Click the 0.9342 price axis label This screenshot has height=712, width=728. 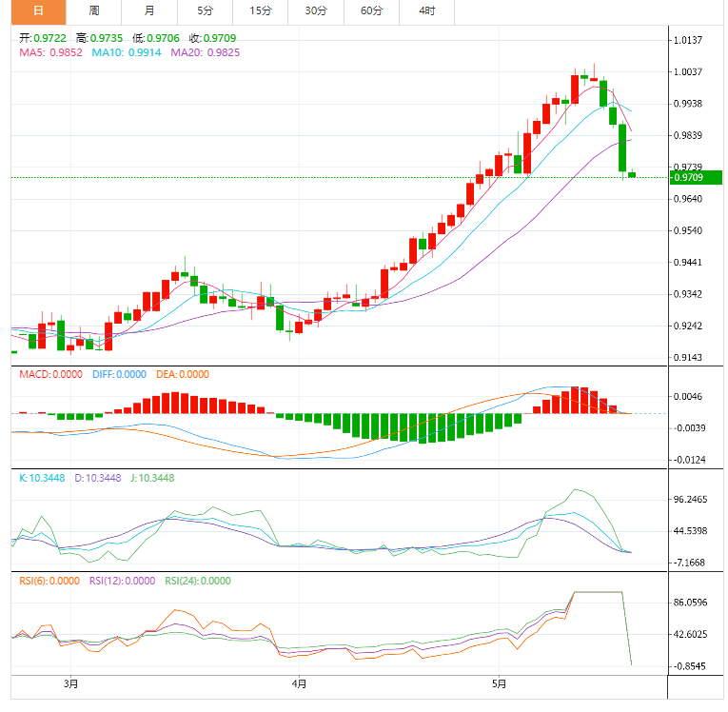coord(688,294)
